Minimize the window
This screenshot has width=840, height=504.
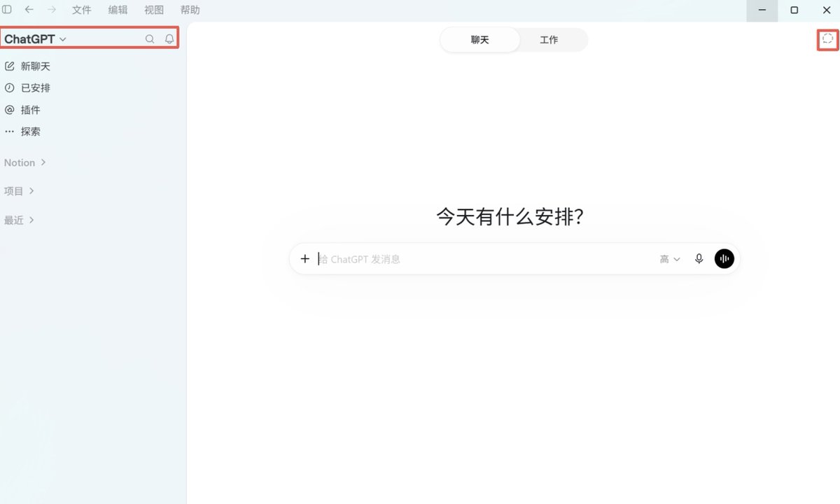point(762,10)
